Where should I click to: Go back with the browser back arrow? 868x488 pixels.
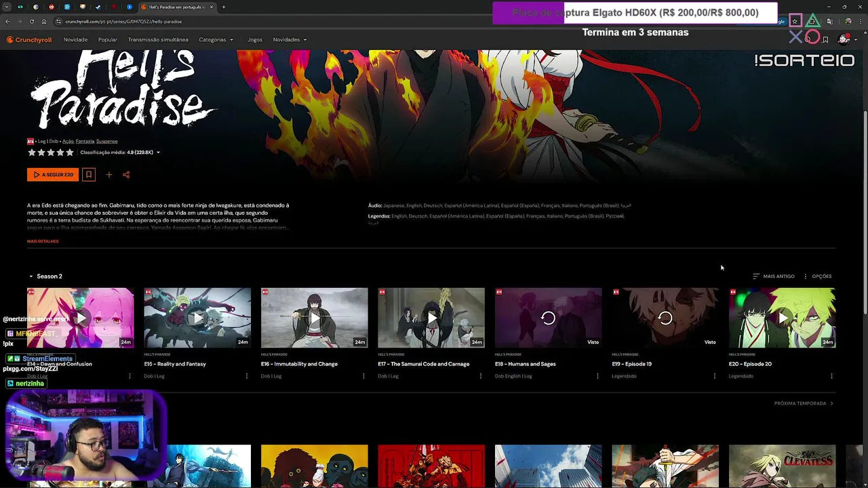pos(7,22)
